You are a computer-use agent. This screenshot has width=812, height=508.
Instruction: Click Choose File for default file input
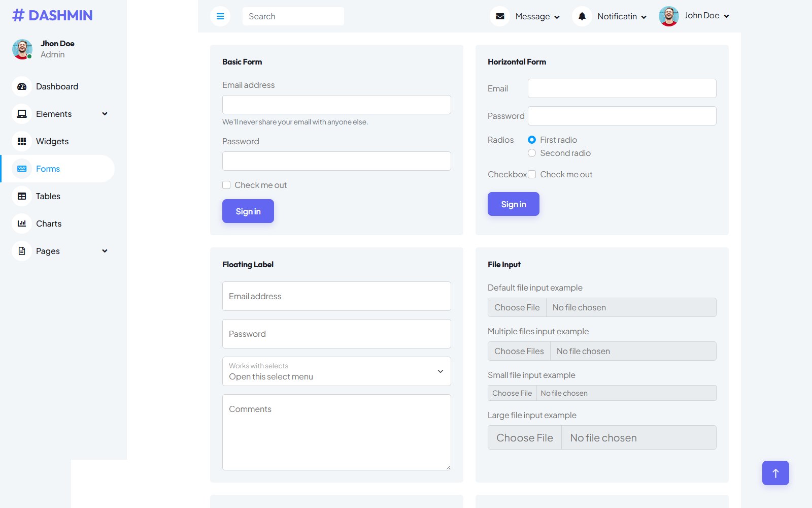pyautogui.click(x=517, y=307)
